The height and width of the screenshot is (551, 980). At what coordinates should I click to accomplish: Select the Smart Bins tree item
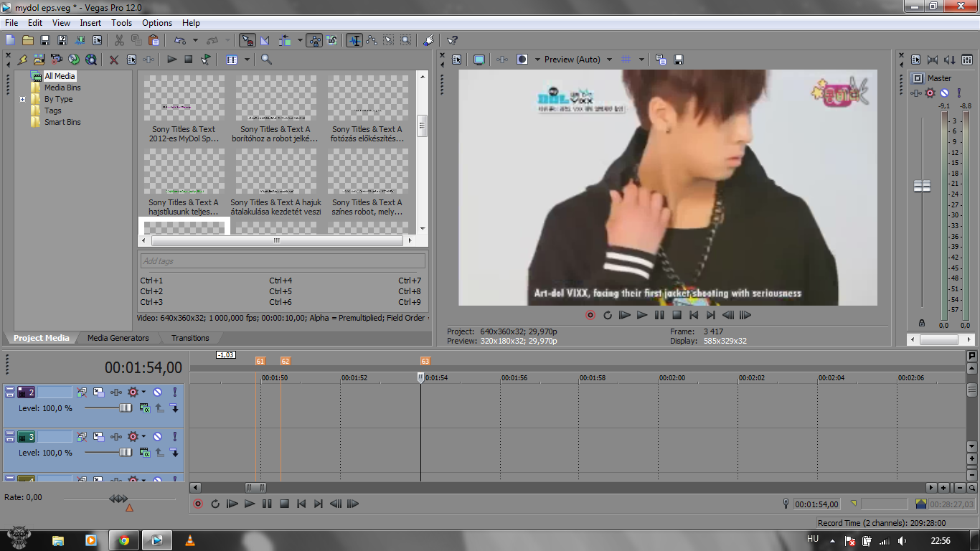(62, 122)
